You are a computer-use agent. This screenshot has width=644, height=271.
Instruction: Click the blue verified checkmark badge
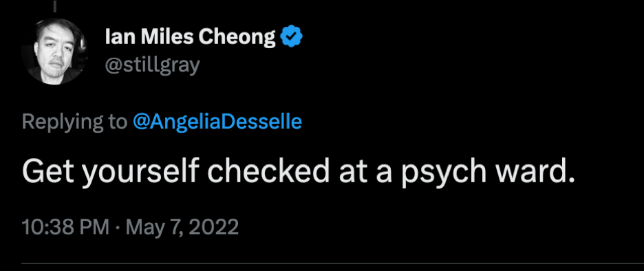tap(291, 37)
